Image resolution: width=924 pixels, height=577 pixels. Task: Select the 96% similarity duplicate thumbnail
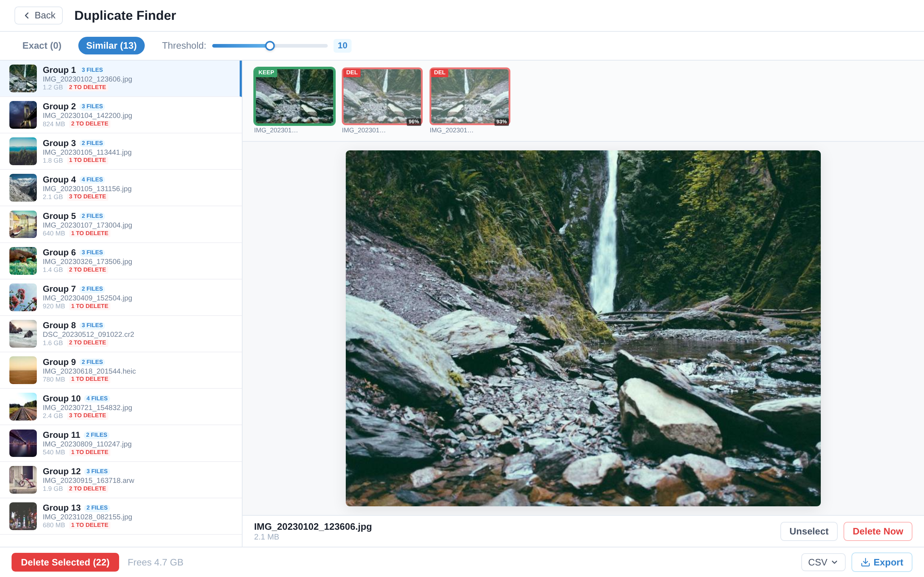[x=382, y=96]
